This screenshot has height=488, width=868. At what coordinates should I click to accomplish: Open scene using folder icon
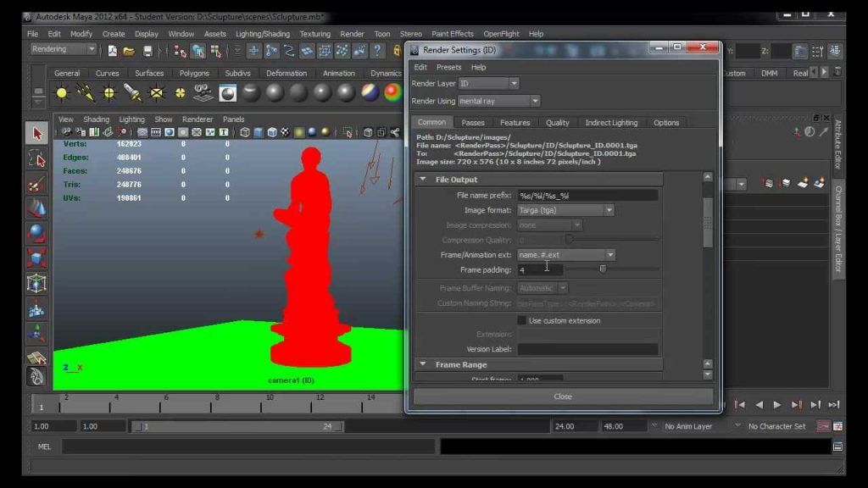click(x=129, y=51)
